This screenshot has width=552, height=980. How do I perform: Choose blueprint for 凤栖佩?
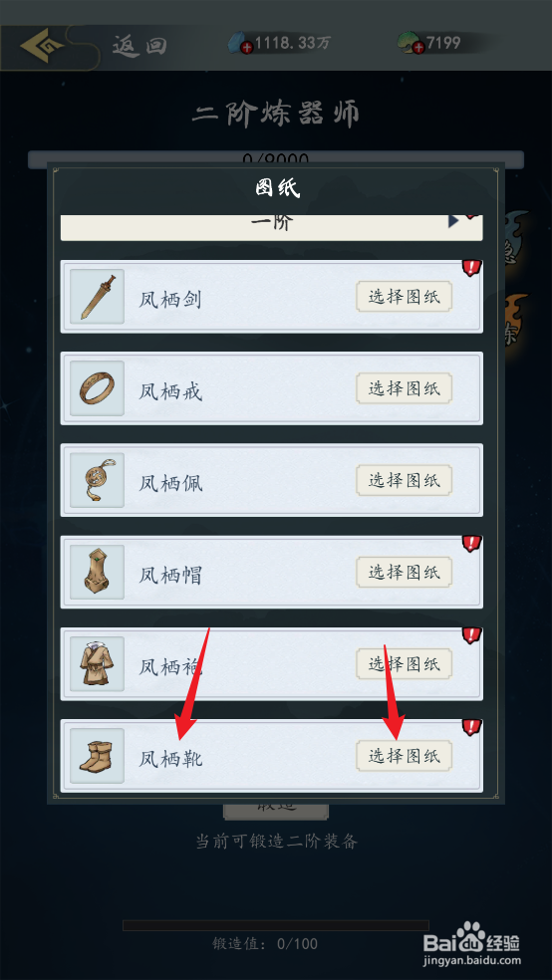[404, 480]
